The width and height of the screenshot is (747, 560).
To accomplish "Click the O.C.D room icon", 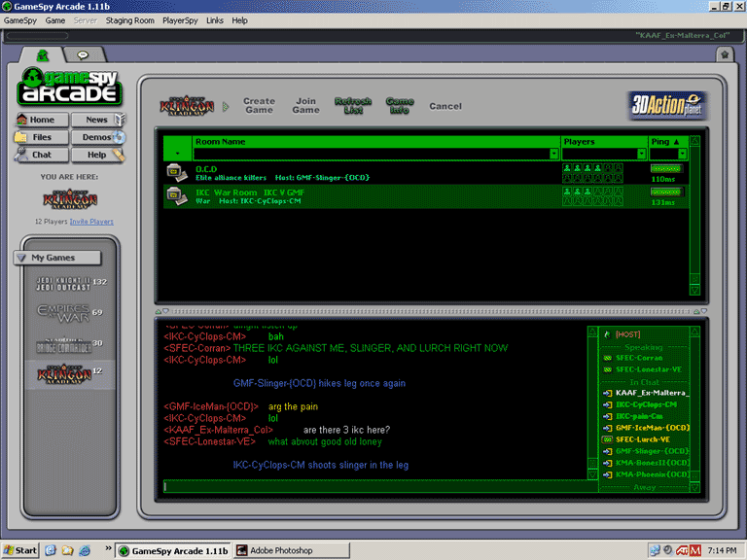I will pos(177,172).
